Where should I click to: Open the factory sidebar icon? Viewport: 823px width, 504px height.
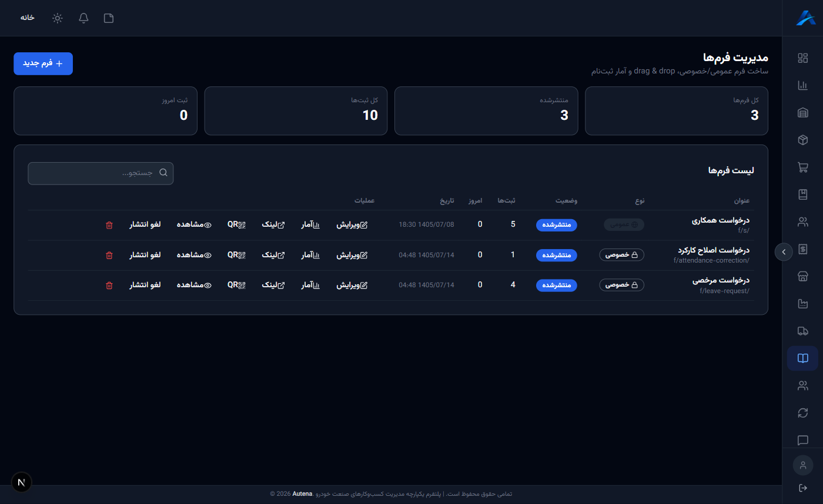[802, 304]
